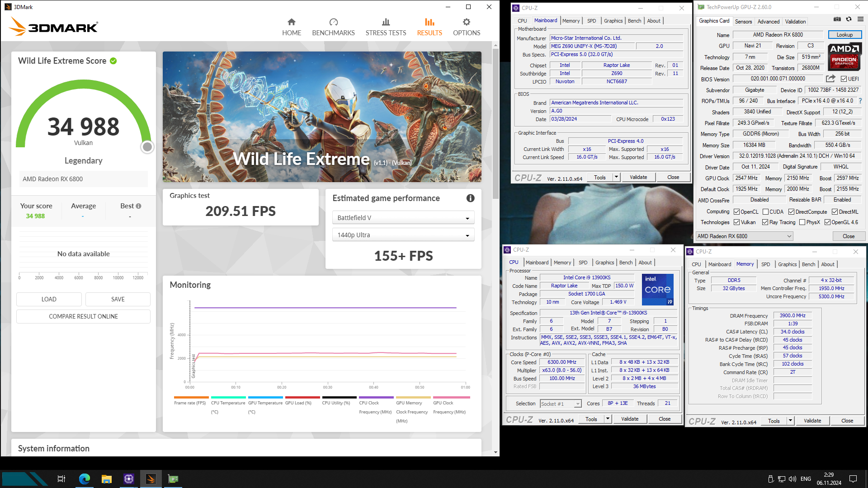
Task: Click Lookup button in GPU-Z
Action: (844, 35)
